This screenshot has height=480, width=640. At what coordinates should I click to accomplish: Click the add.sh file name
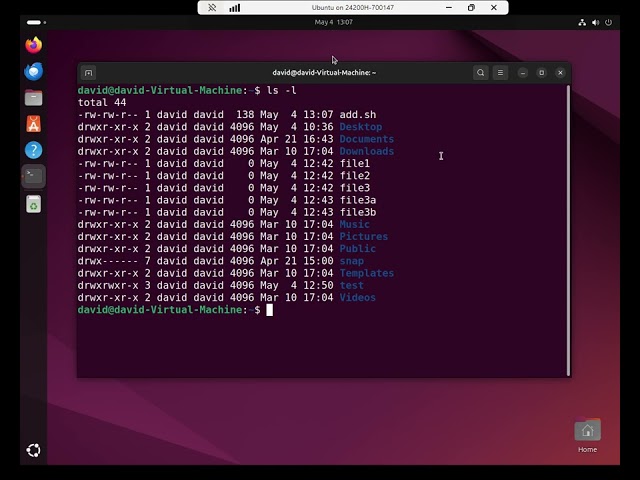[358, 115]
